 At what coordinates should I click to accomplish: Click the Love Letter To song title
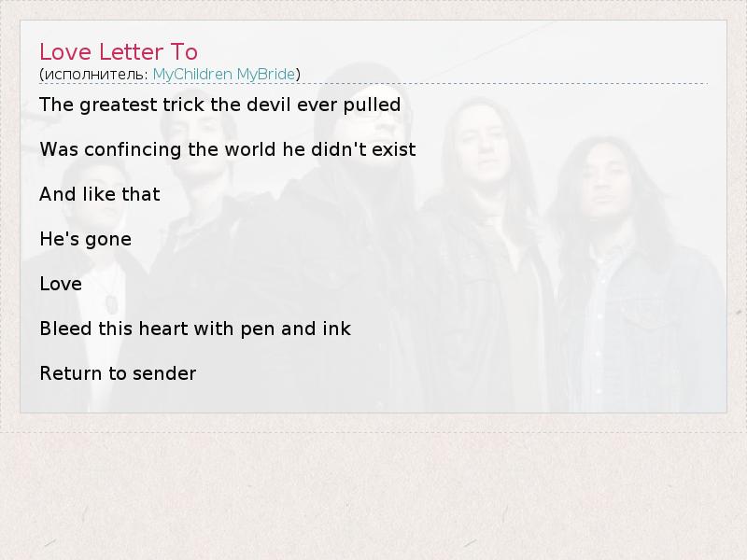119,52
